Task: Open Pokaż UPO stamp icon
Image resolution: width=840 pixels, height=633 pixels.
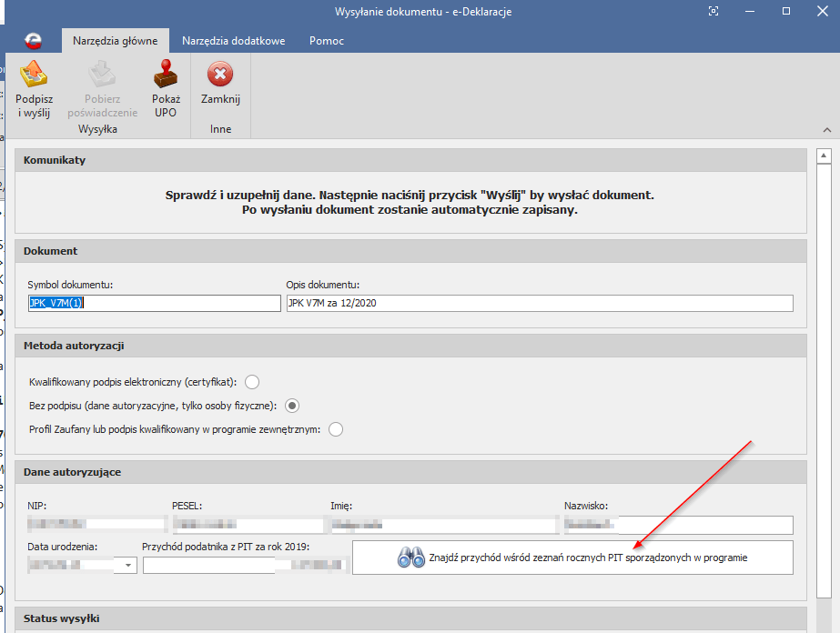Action: (166, 75)
